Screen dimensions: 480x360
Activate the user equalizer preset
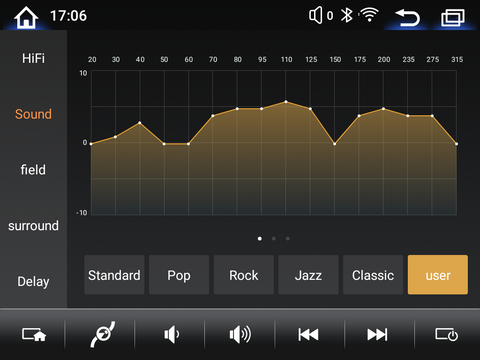(x=438, y=275)
